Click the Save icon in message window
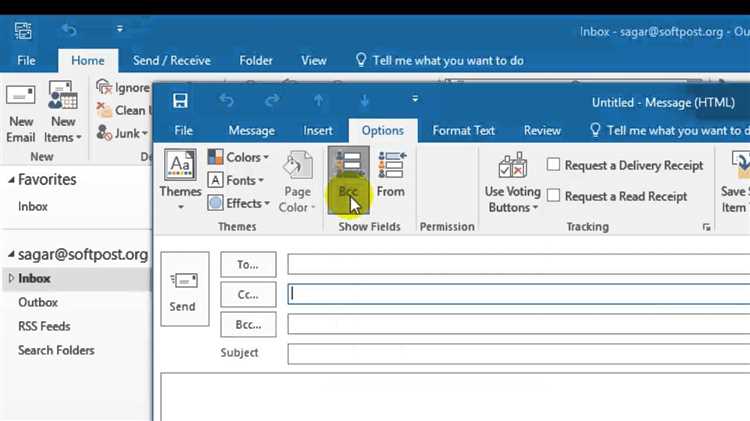The width and height of the screenshot is (750, 421). (x=180, y=100)
